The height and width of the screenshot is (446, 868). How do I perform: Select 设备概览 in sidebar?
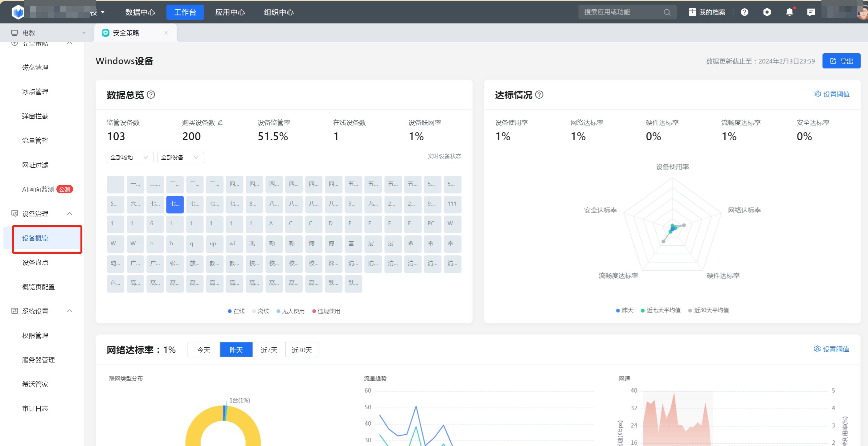(35, 238)
